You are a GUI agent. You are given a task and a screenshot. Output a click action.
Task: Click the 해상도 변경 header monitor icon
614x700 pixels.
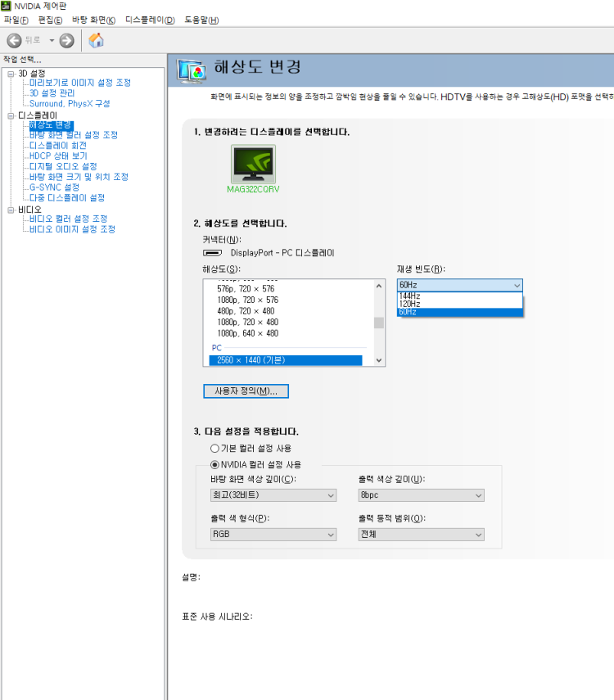tap(192, 70)
